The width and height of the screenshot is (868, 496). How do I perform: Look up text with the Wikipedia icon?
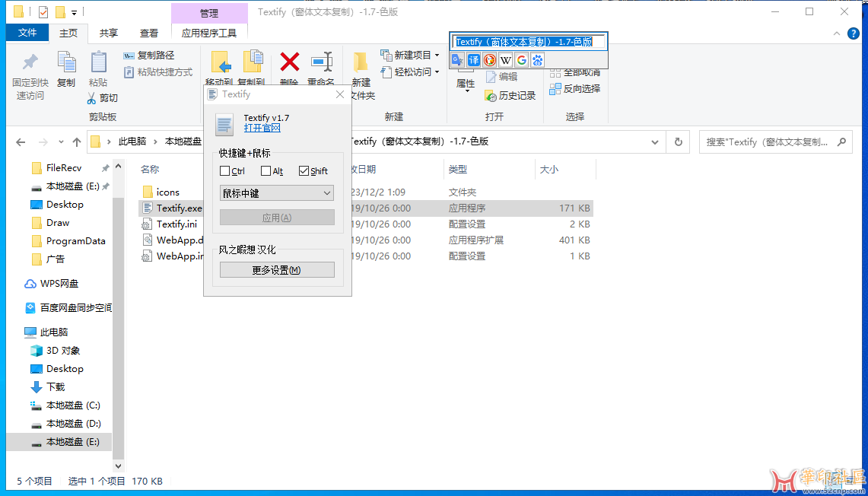505,60
